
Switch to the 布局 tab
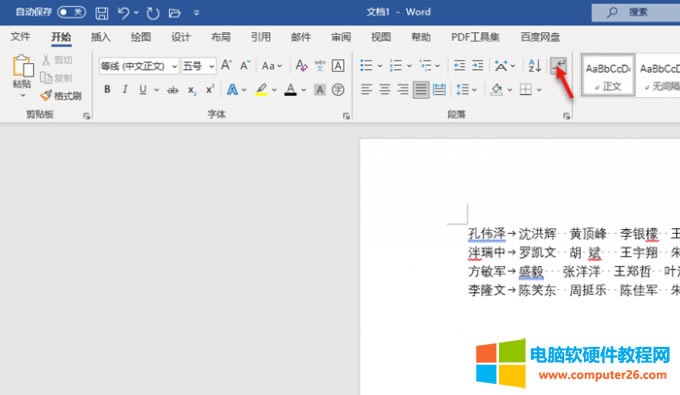tap(221, 37)
